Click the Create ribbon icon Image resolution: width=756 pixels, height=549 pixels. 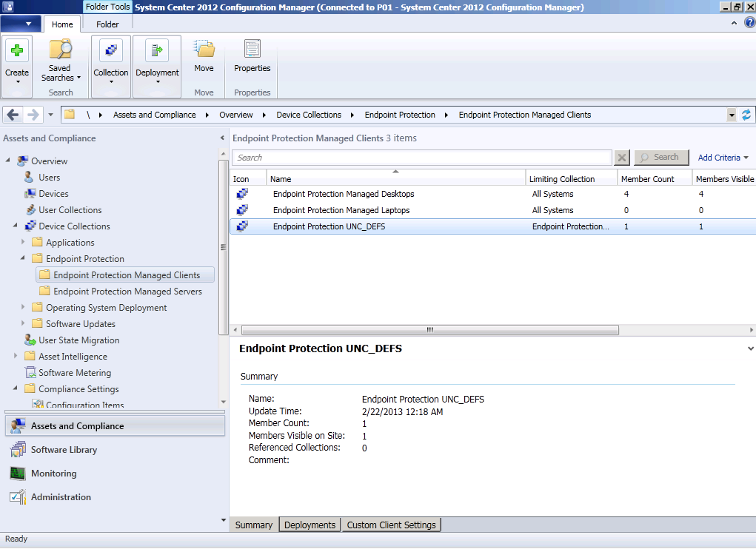(17, 50)
